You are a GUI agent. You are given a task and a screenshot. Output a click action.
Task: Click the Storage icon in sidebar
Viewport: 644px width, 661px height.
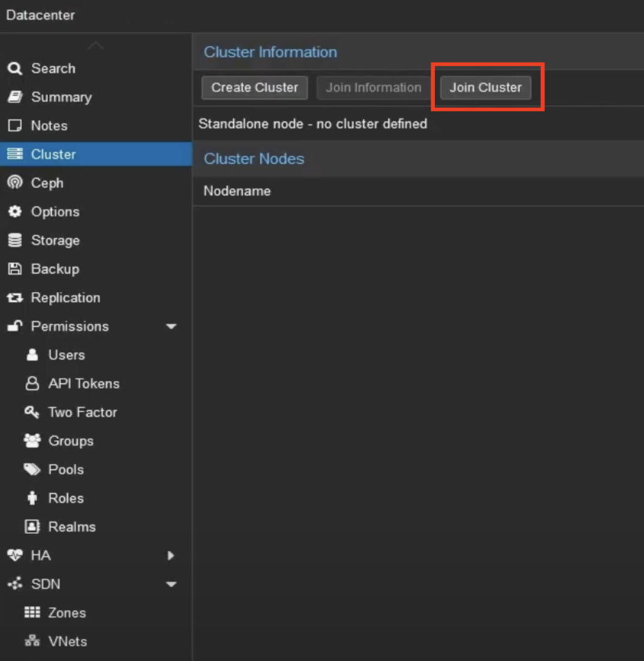click(x=14, y=240)
